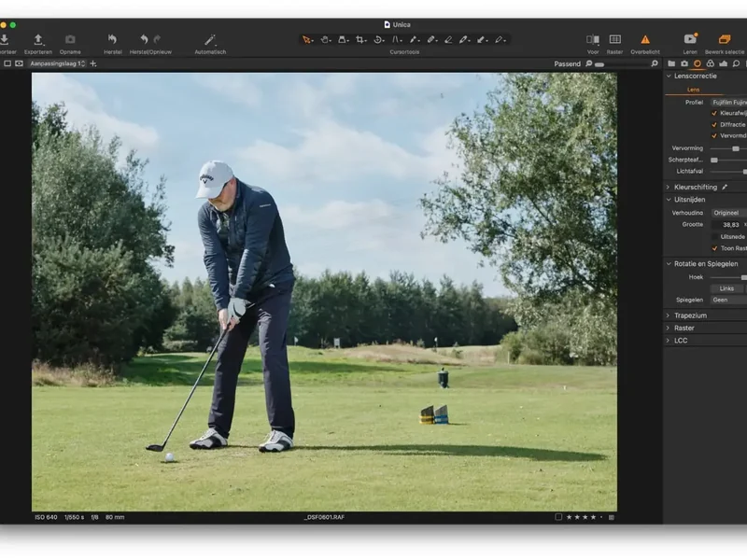Image resolution: width=747 pixels, height=560 pixels.
Task: Click the Bewerk selectie icon
Action: coord(725,39)
